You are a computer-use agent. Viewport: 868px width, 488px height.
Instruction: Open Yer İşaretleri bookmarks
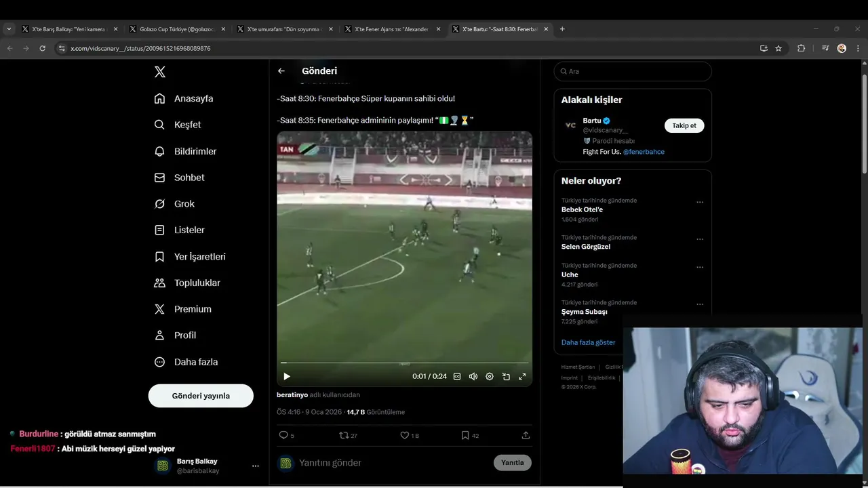click(190, 257)
